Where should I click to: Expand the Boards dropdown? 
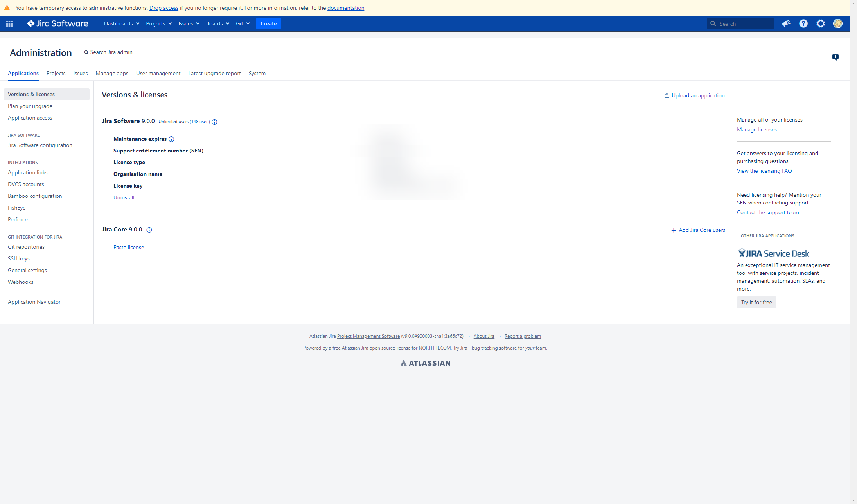[217, 23]
